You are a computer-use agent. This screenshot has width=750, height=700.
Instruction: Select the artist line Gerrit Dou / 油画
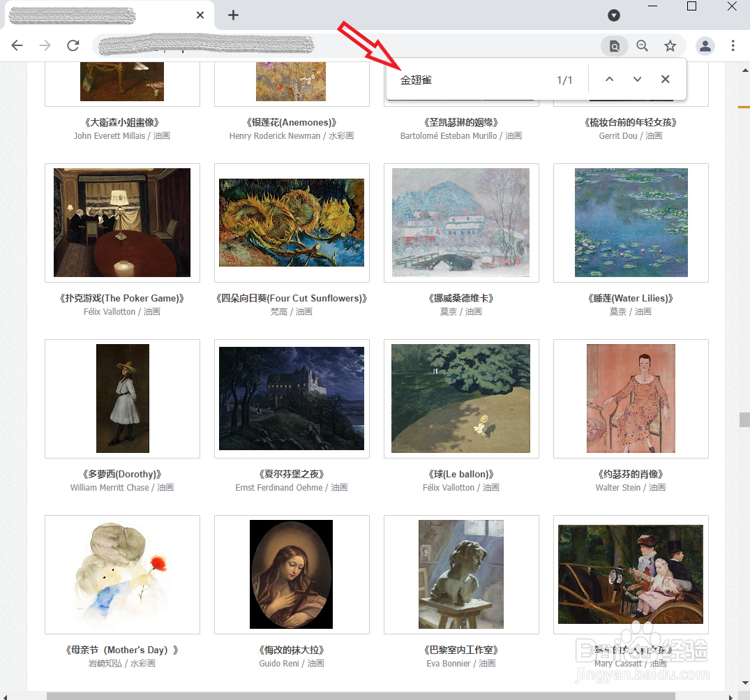[631, 136]
